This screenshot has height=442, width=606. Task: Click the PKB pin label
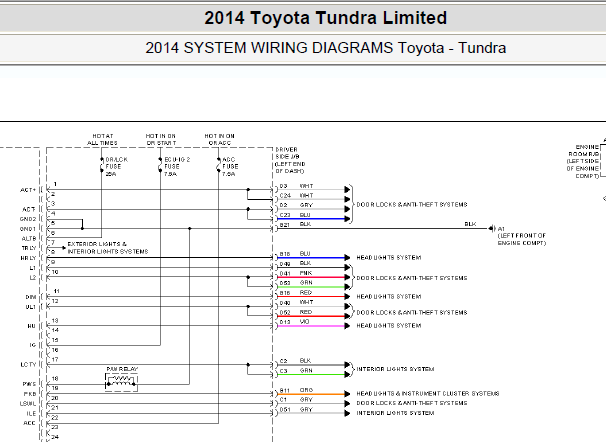(x=30, y=394)
